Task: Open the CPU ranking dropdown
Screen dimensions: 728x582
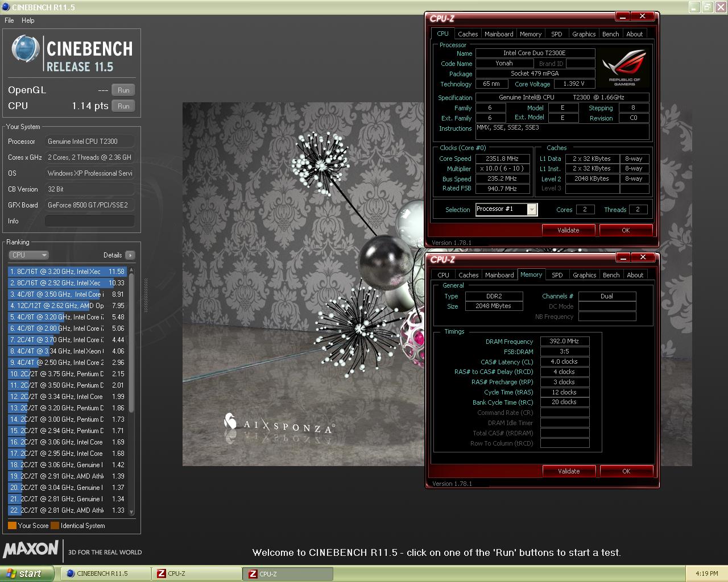Action: click(29, 255)
